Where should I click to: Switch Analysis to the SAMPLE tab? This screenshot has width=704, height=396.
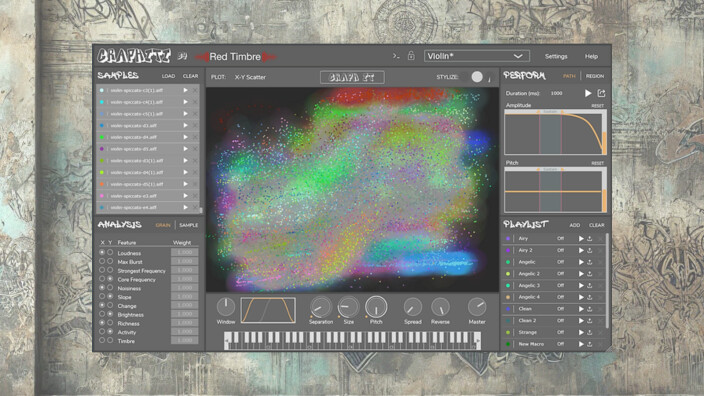(x=189, y=225)
